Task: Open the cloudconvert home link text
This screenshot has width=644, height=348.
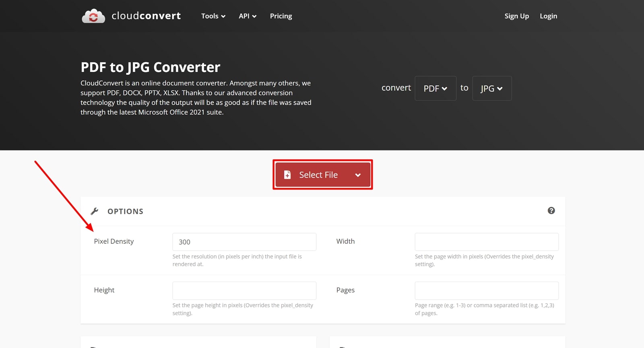Action: click(146, 16)
